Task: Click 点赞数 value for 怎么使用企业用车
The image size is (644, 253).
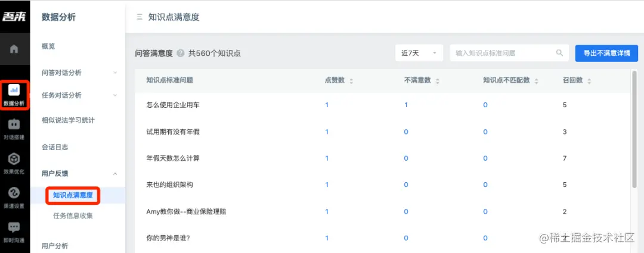Action: (x=327, y=105)
